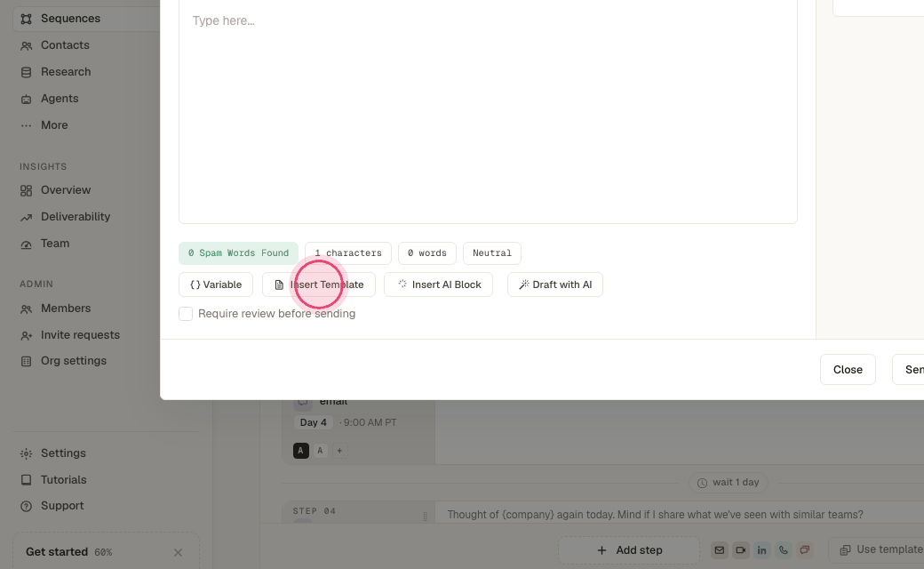View the Deliverability insights
The height and width of the screenshot is (569, 924).
[75, 216]
